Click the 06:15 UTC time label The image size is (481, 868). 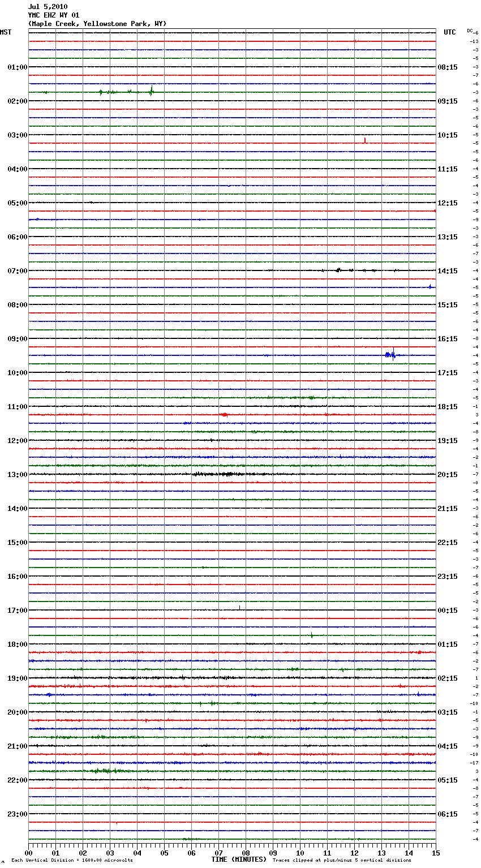pos(448,814)
